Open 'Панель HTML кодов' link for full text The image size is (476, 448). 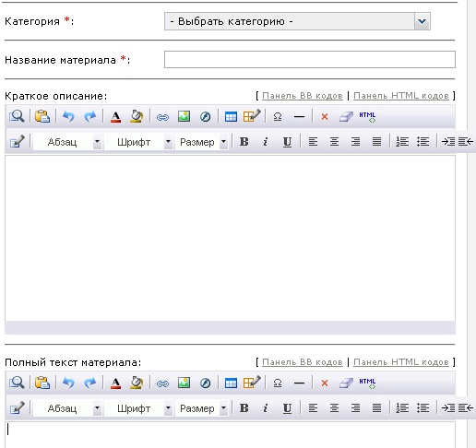pyautogui.click(x=401, y=362)
